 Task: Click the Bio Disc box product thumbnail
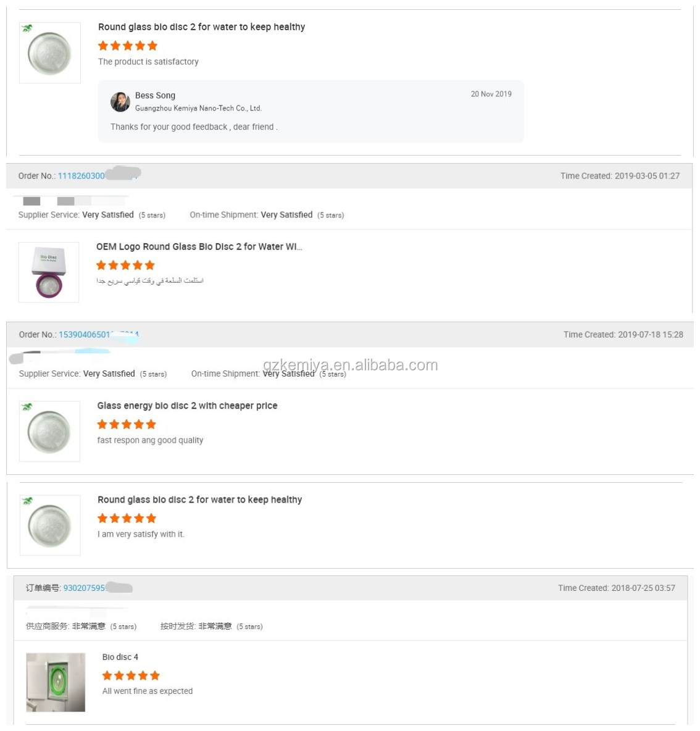tap(49, 272)
